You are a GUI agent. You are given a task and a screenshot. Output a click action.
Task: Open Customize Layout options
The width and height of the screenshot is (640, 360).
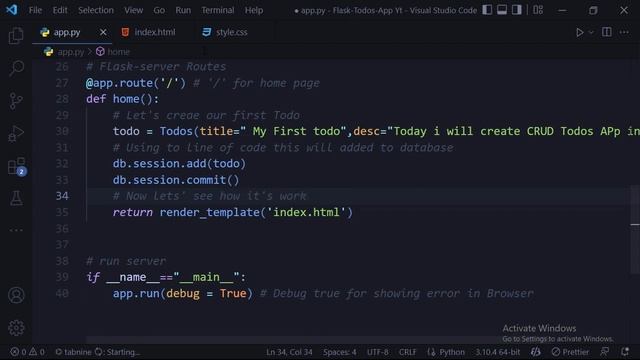(538, 10)
